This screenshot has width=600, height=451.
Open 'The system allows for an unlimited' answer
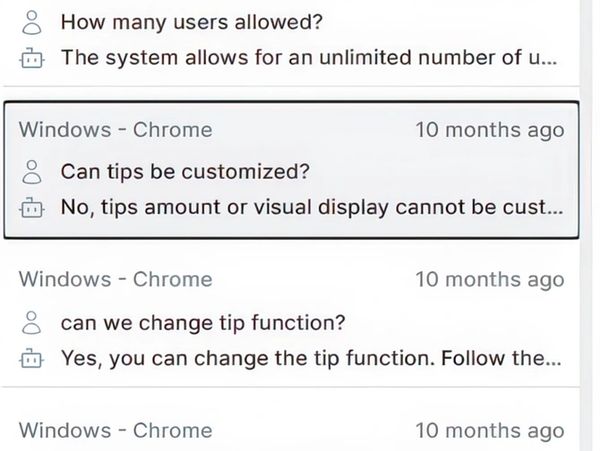point(308,57)
